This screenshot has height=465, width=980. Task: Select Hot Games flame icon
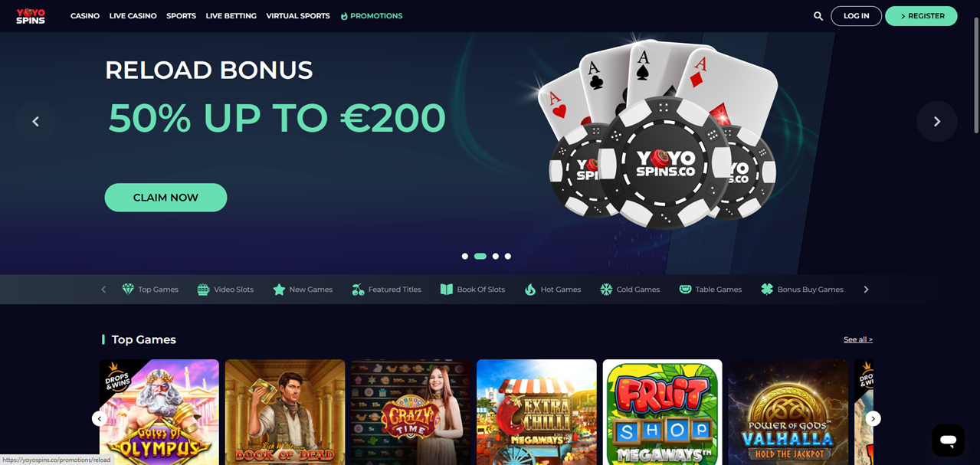[x=530, y=290]
